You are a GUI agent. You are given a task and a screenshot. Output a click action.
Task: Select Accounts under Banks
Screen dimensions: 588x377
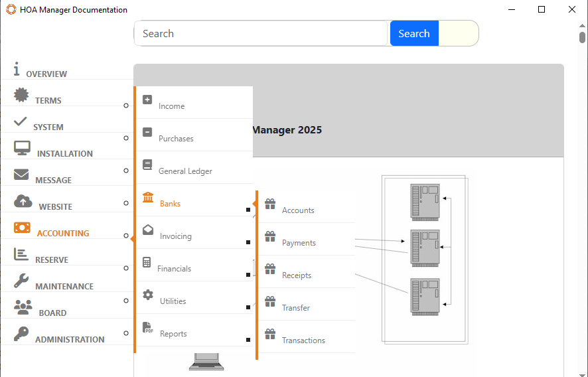(x=298, y=210)
